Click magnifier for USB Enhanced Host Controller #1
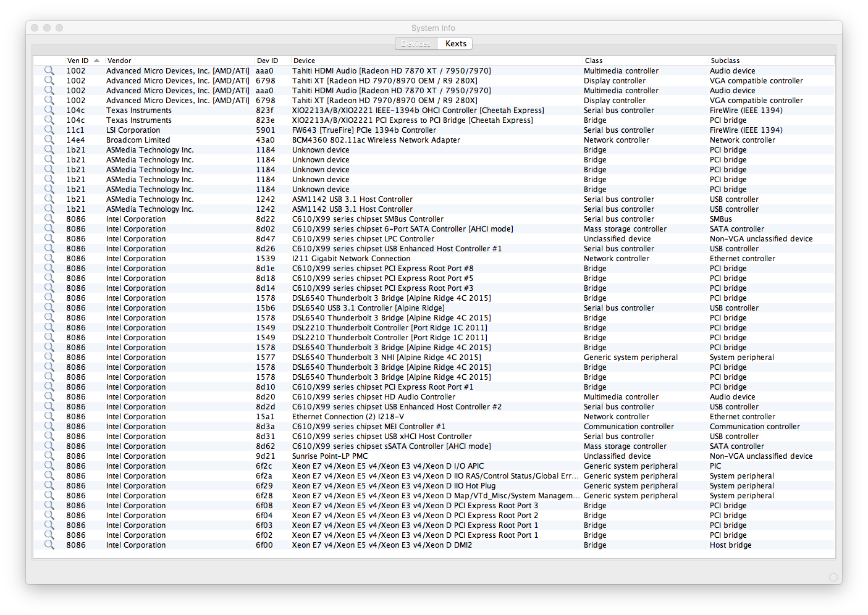 pos(49,249)
